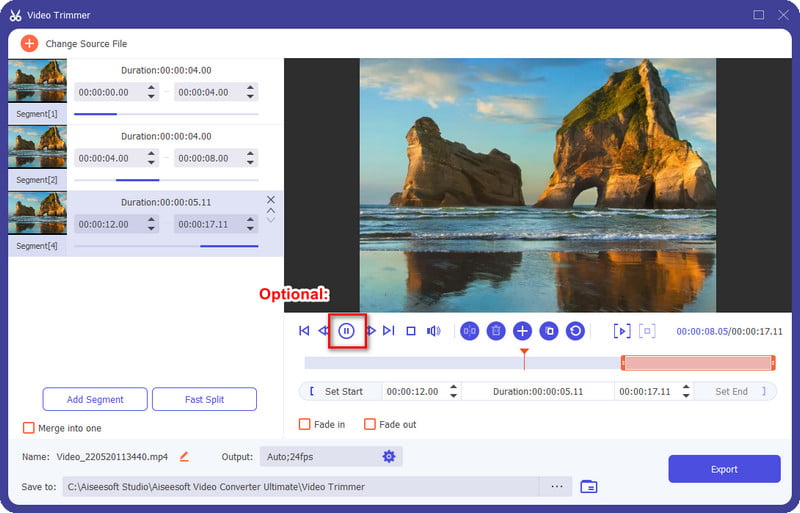Pause video playback
Viewport: 800px width, 513px height.
point(346,331)
